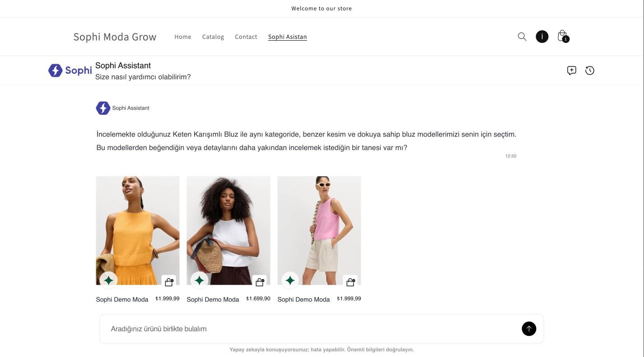Click the ₺1.999,99 price under pink blouse

pyautogui.click(x=349, y=299)
